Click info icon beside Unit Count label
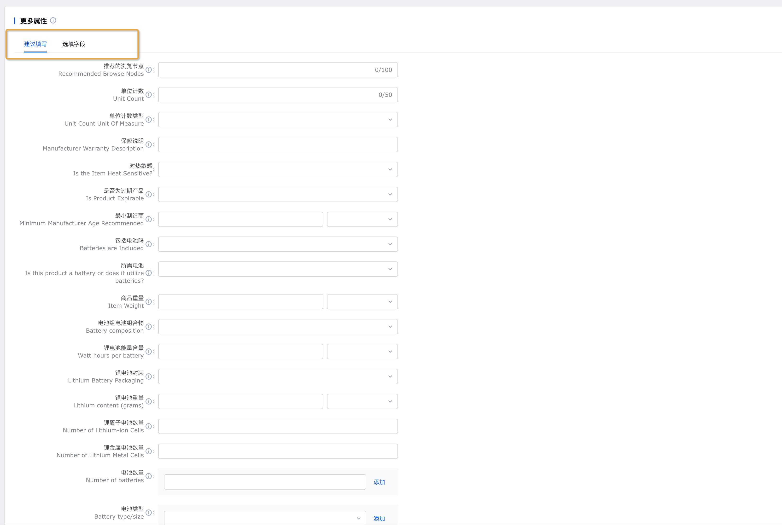This screenshot has width=782, height=532. click(x=148, y=95)
